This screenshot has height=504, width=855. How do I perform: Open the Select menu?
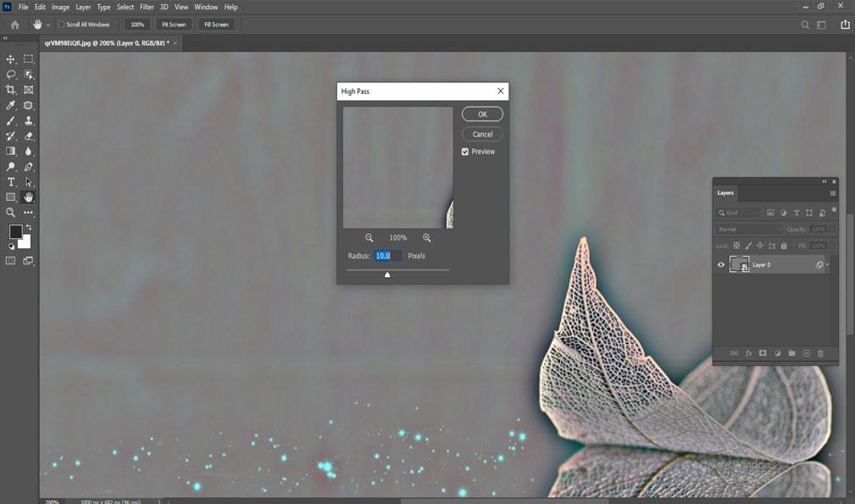point(125,7)
